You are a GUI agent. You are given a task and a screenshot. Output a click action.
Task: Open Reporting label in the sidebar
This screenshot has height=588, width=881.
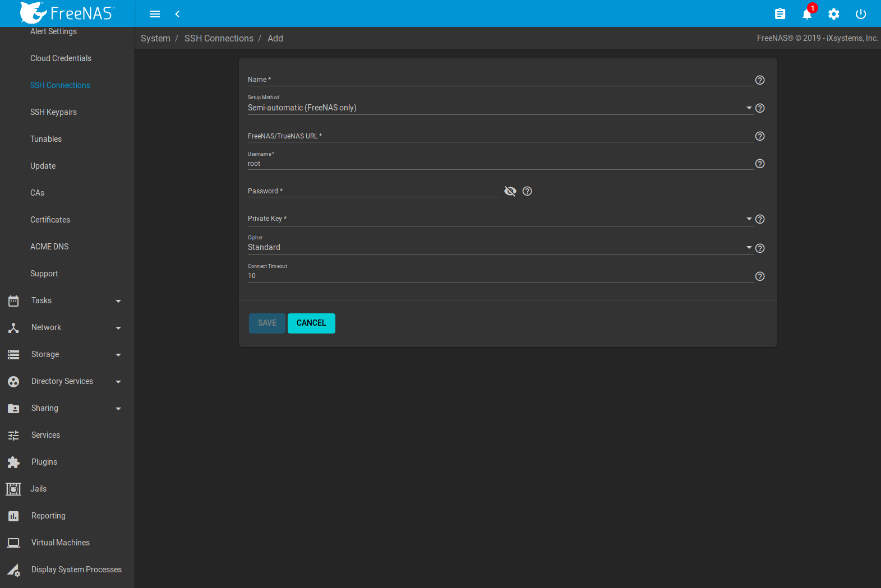(48, 516)
